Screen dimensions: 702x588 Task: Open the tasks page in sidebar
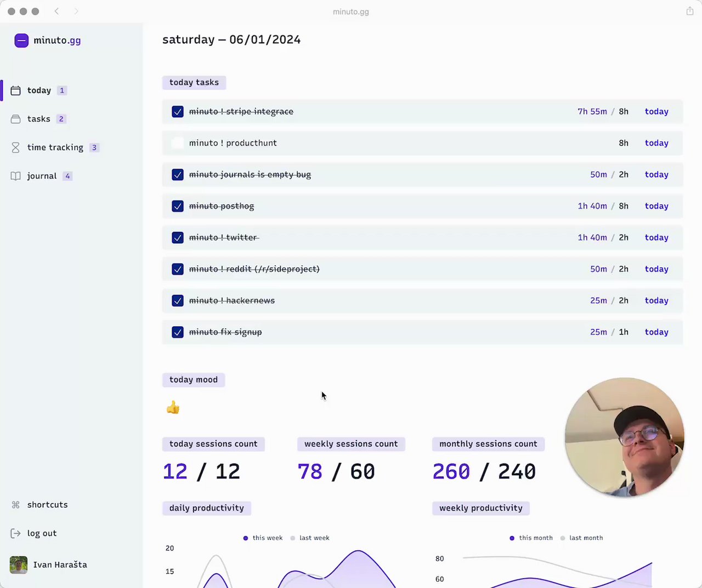click(x=38, y=119)
